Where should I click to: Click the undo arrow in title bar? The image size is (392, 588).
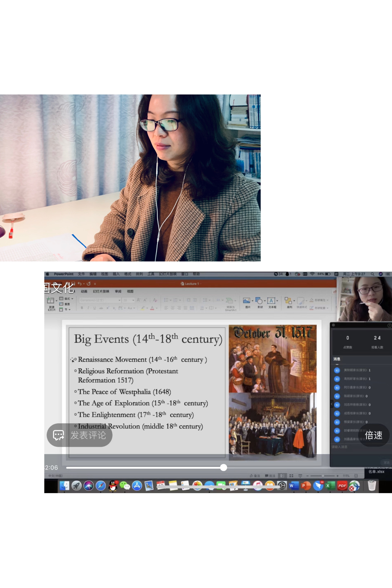79,284
